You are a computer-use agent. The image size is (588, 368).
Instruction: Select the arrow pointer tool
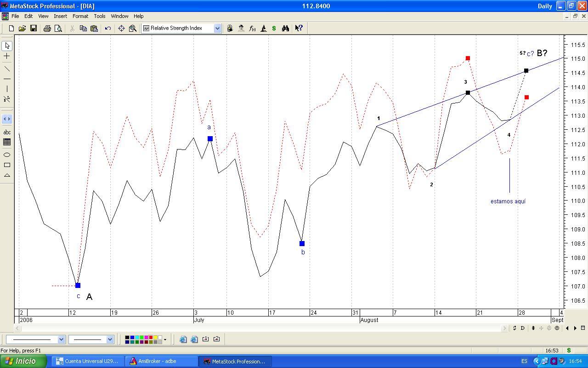tap(7, 46)
